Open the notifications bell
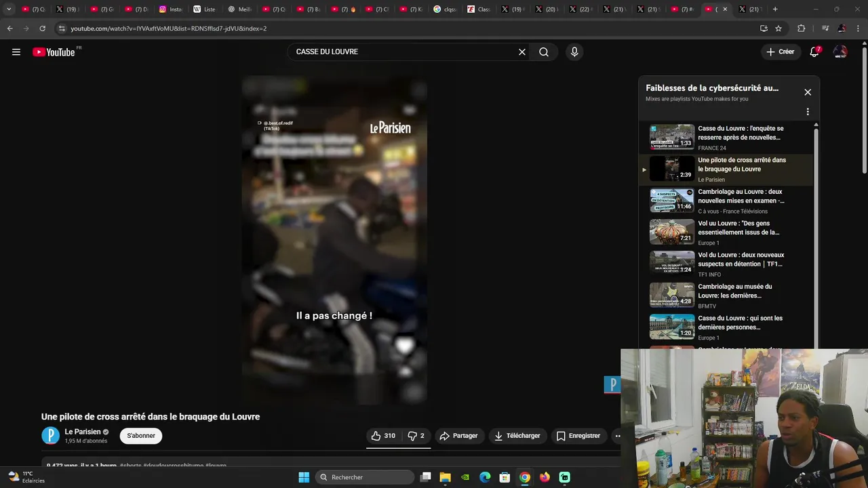The image size is (868, 488). tap(815, 52)
